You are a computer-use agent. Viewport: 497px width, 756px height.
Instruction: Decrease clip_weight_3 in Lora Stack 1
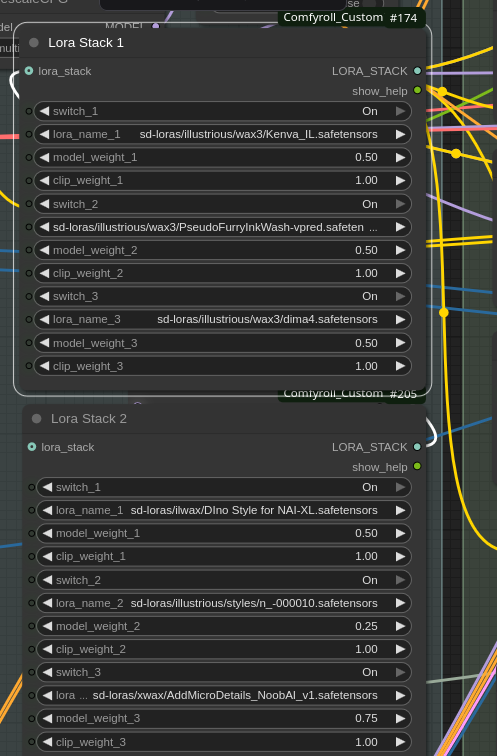click(44, 366)
